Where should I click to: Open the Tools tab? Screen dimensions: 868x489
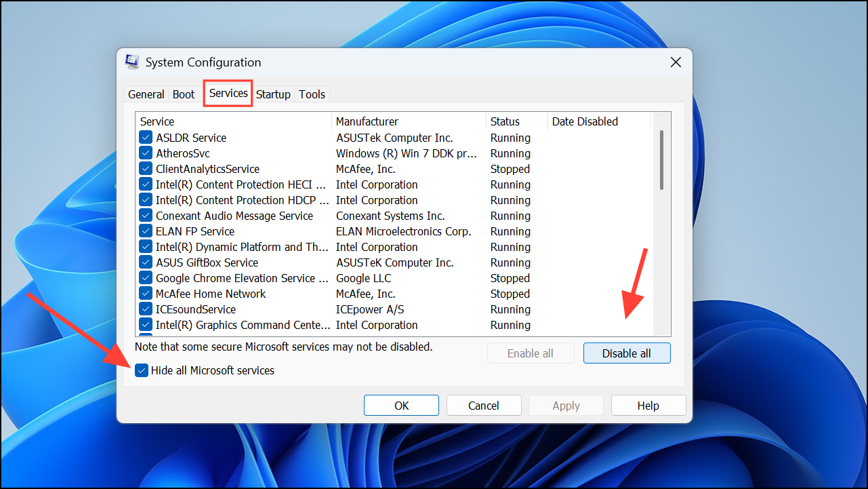tap(312, 94)
